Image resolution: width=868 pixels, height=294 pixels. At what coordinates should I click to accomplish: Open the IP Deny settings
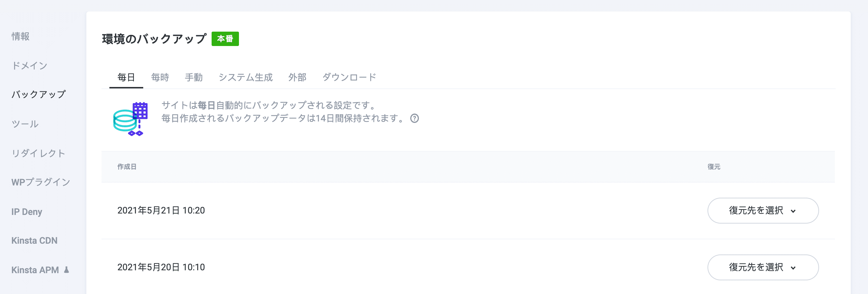click(x=27, y=212)
